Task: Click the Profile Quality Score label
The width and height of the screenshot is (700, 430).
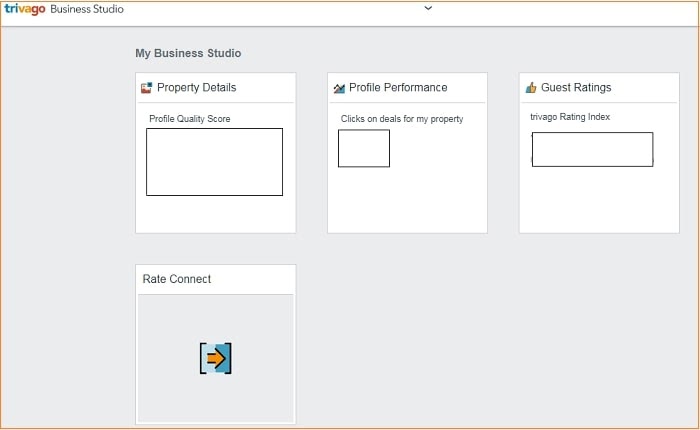Action: [190, 119]
